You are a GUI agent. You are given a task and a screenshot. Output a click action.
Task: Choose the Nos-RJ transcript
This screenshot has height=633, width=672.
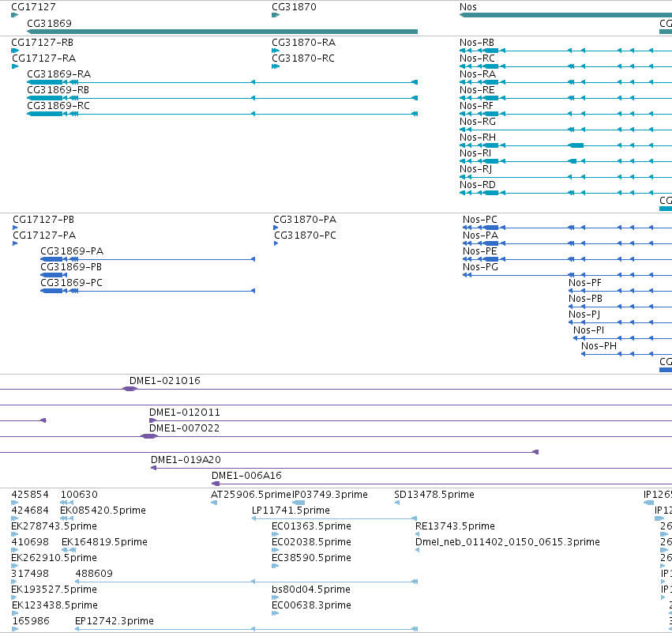tap(475, 169)
